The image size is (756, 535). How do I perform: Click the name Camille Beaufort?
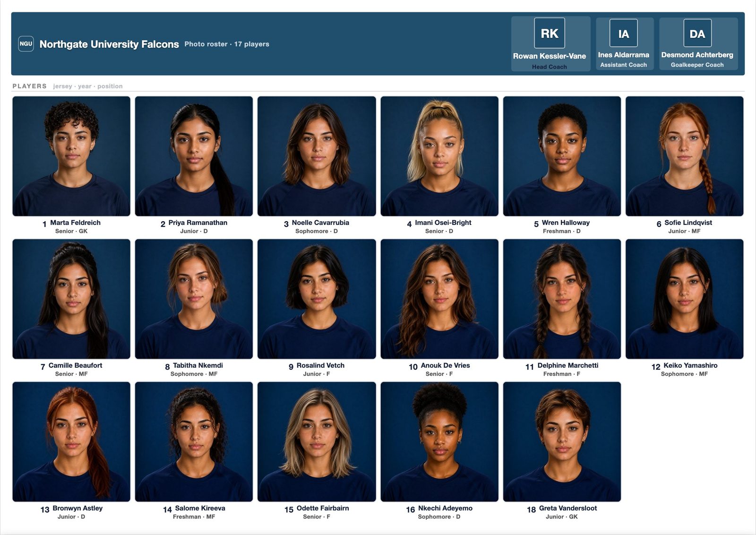pos(76,365)
